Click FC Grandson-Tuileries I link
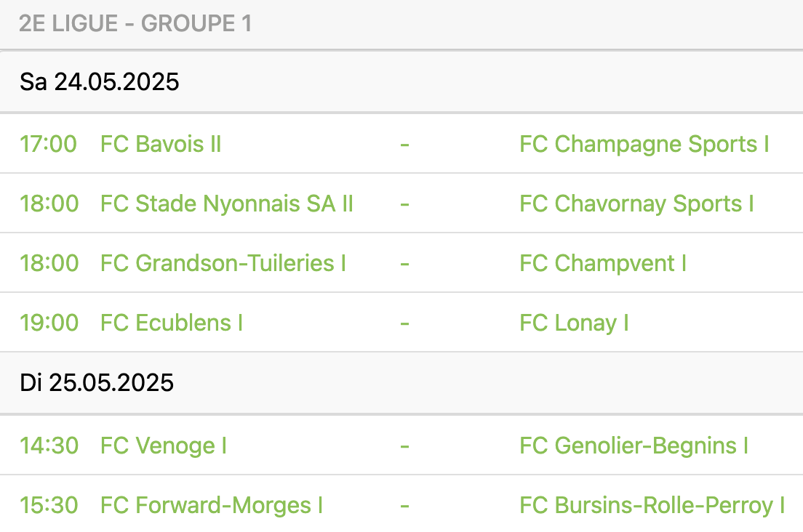The image size is (803, 532). (x=223, y=263)
